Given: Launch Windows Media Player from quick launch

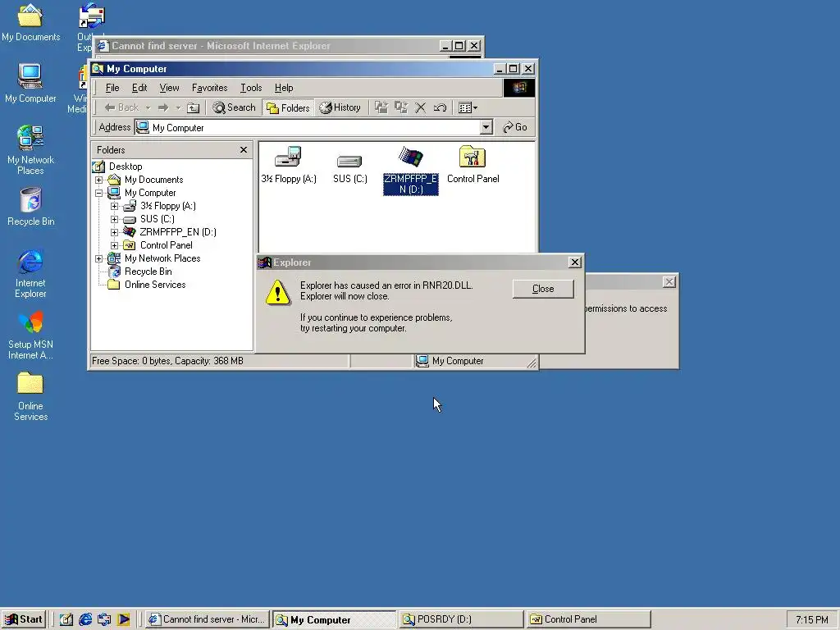Looking at the screenshot, I should [123, 620].
